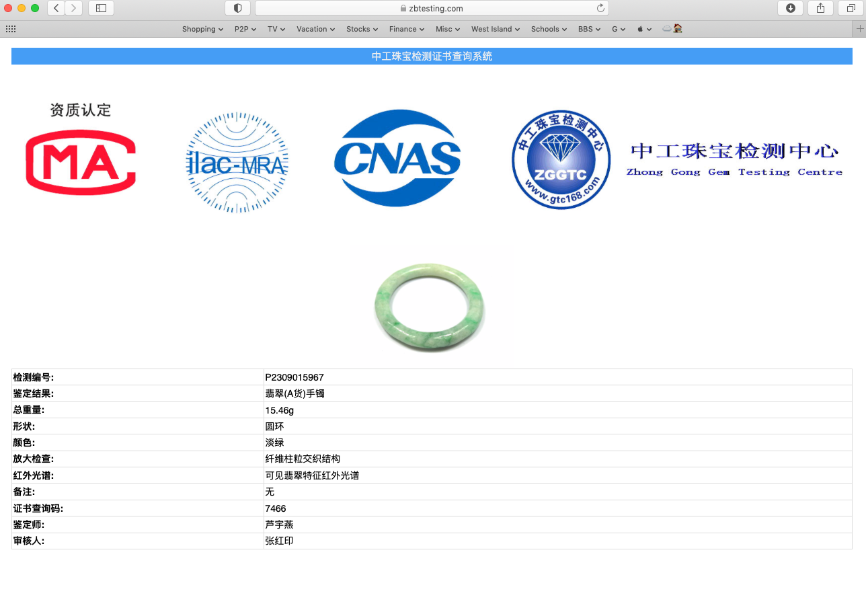
Task: Expand the Stocks bookmarks folder
Action: pyautogui.click(x=362, y=29)
